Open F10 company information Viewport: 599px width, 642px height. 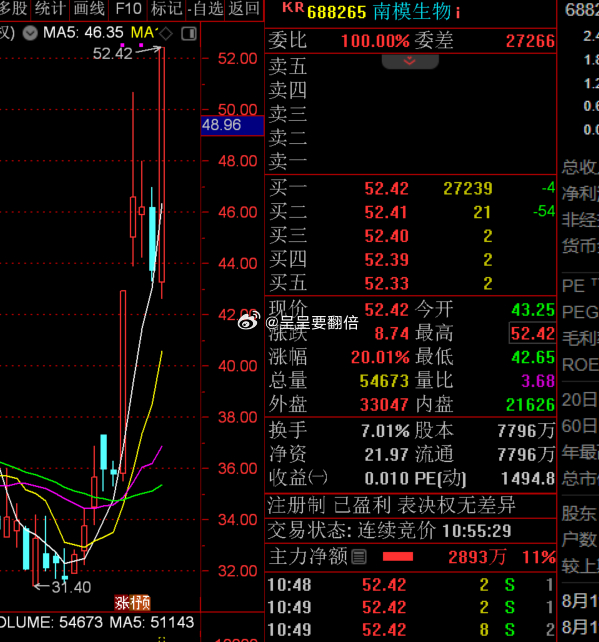point(128,8)
